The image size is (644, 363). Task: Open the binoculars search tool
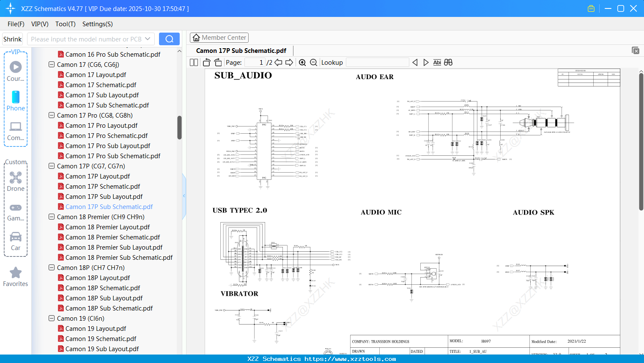[x=448, y=62]
